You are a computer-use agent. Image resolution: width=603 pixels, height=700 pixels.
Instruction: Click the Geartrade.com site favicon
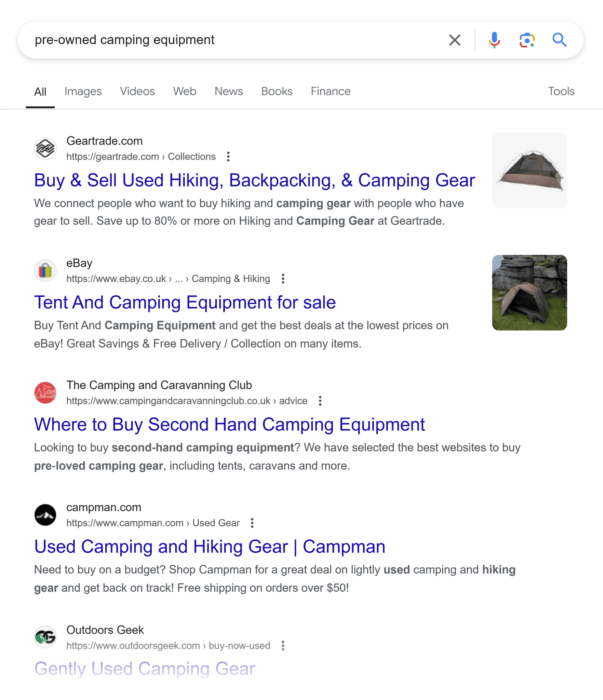point(45,148)
